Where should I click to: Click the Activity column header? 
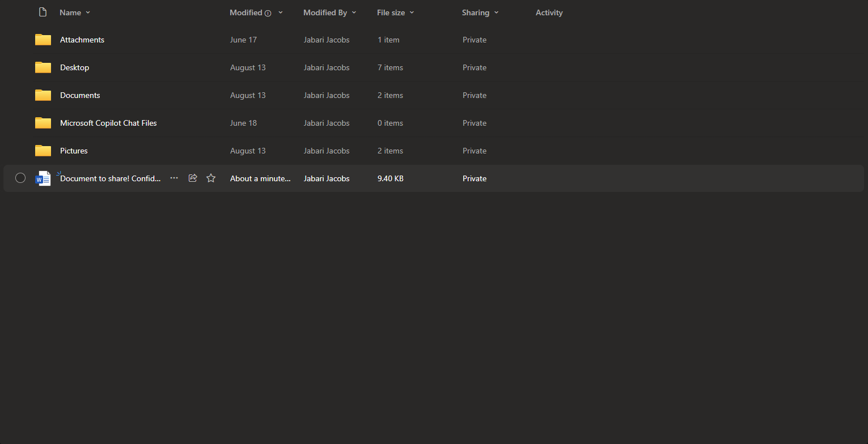click(549, 12)
